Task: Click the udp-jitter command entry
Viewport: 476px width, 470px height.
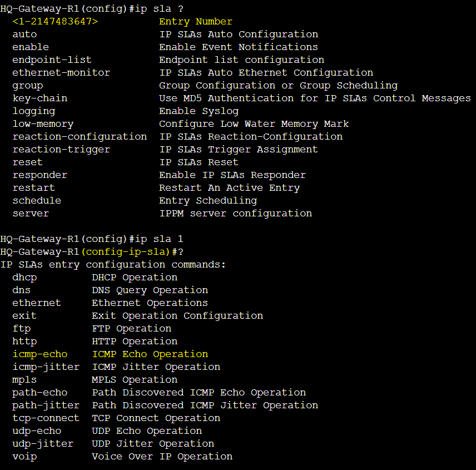Action: 43,444
